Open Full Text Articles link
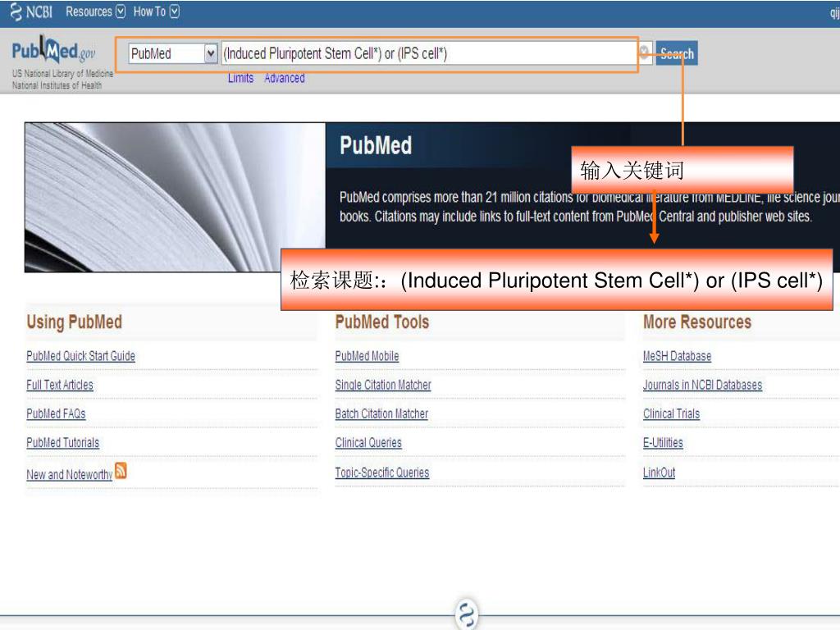The image size is (840, 630). (x=60, y=386)
